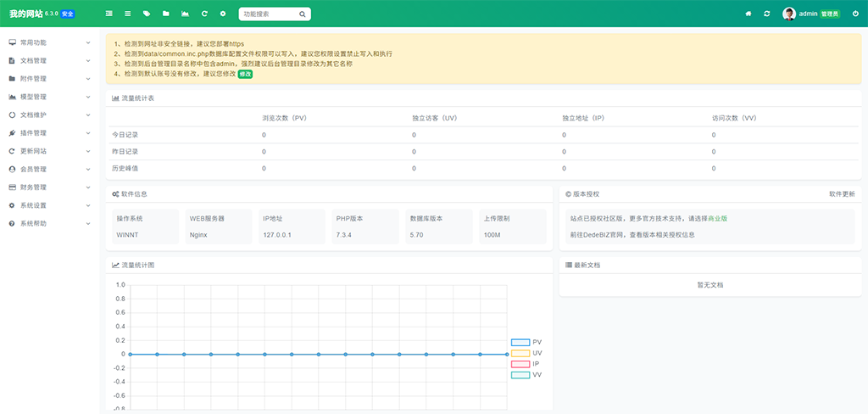Click the gear settings icon in top toolbar
868x414 pixels.
pyautogui.click(x=223, y=14)
